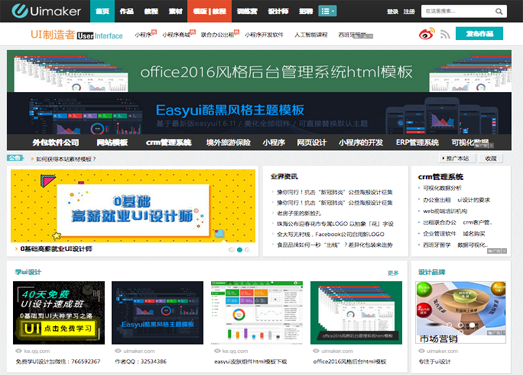This screenshot has height=375, width=523.
Task: Click 网页设计 in the dark ad bar
Action: pos(312,142)
